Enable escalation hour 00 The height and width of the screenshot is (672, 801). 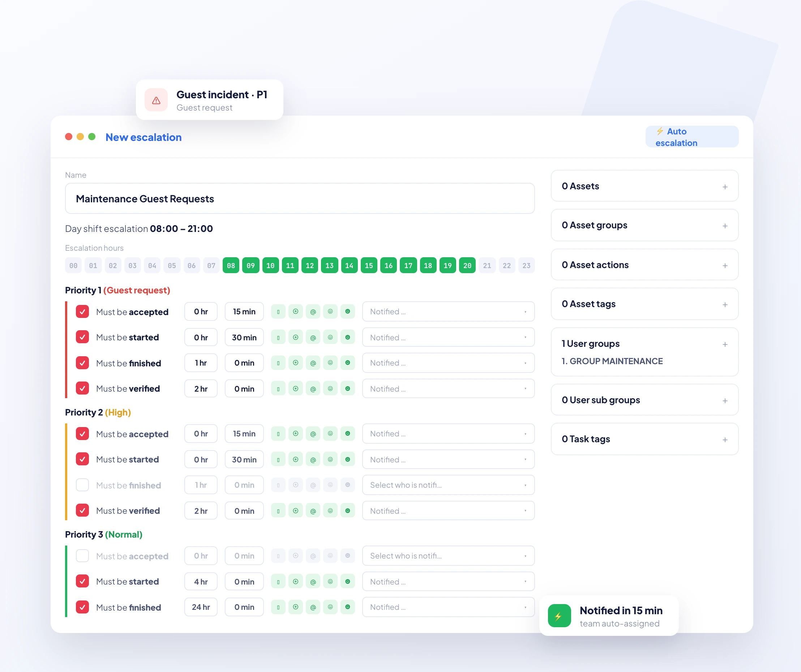coord(74,266)
